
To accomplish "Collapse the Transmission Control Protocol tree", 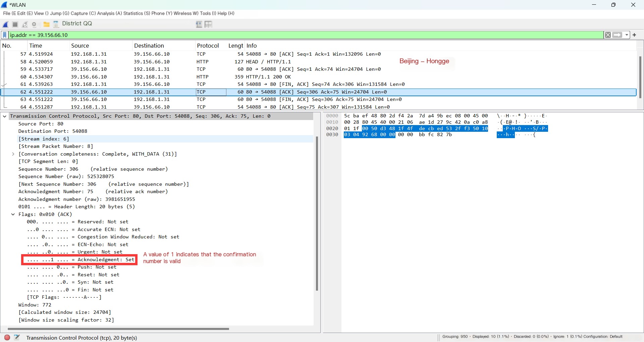I will (5, 116).
